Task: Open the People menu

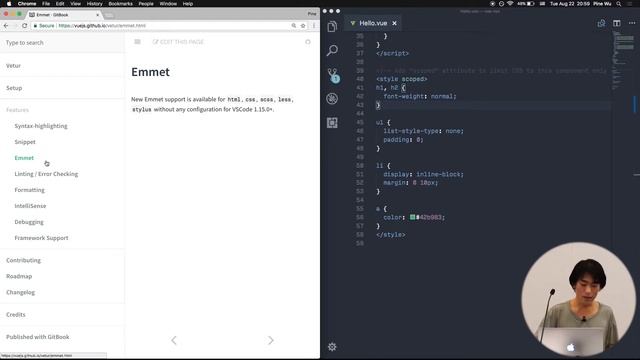Action: click(x=146, y=4)
